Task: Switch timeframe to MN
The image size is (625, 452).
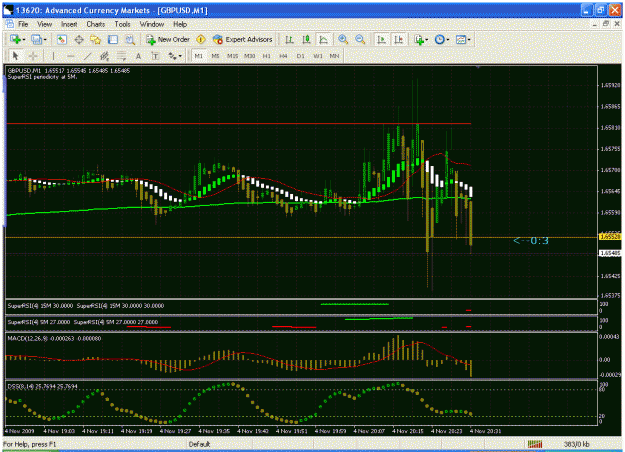Action: pyautogui.click(x=334, y=56)
